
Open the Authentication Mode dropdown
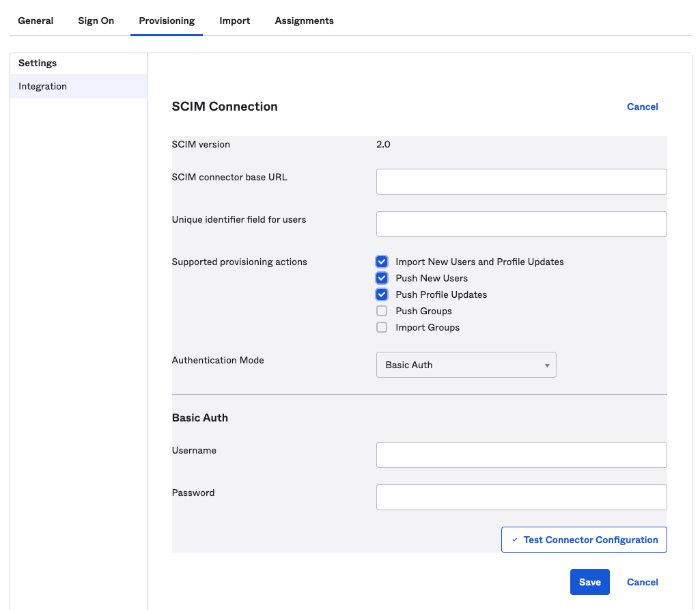tap(466, 364)
